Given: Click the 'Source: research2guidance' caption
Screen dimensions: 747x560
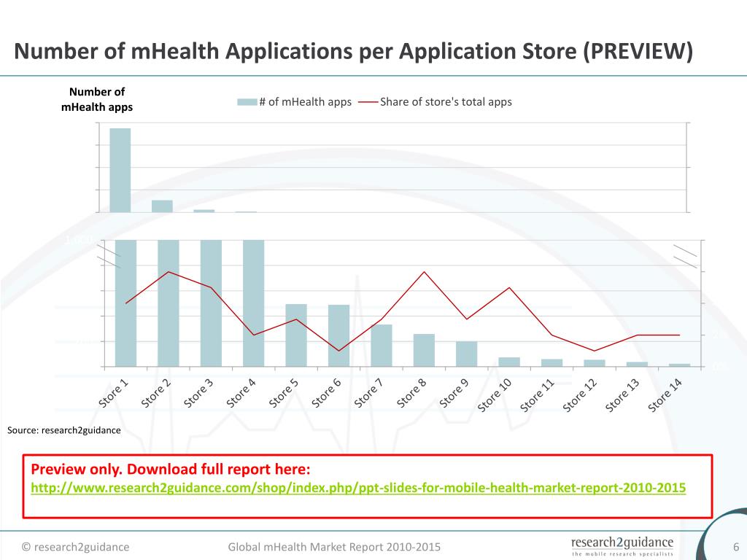Looking at the screenshot, I should pos(64,430).
